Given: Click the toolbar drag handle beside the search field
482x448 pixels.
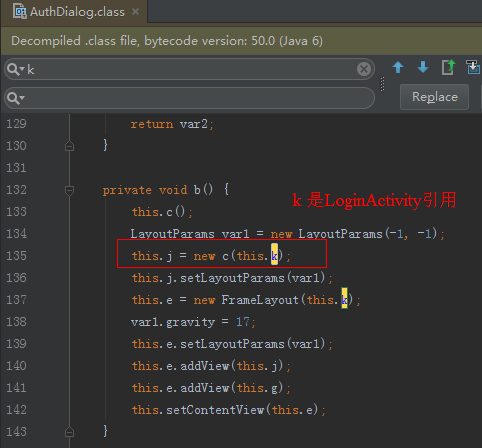Looking at the screenshot, I should [382, 84].
